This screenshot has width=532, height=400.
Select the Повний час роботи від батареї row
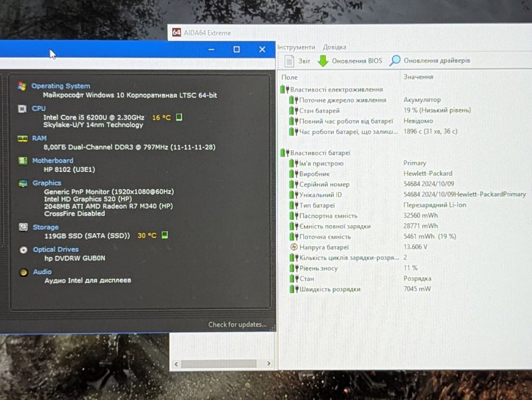(x=341, y=121)
